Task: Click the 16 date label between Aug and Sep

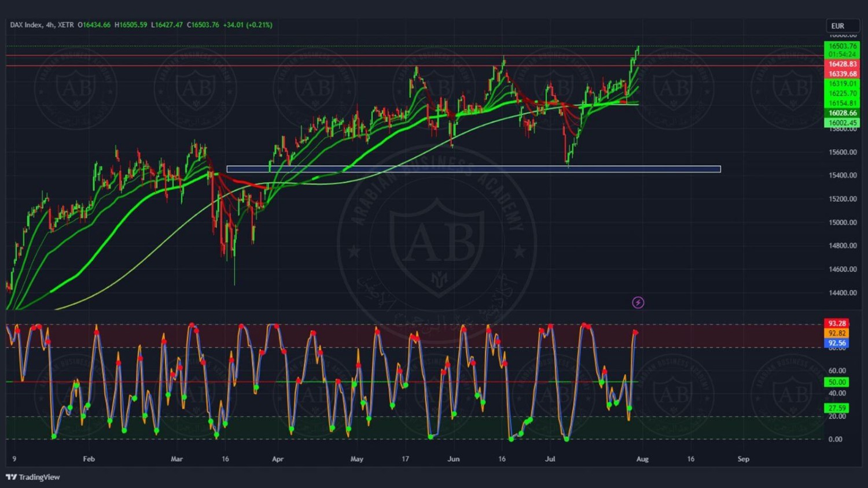Action: tap(691, 459)
